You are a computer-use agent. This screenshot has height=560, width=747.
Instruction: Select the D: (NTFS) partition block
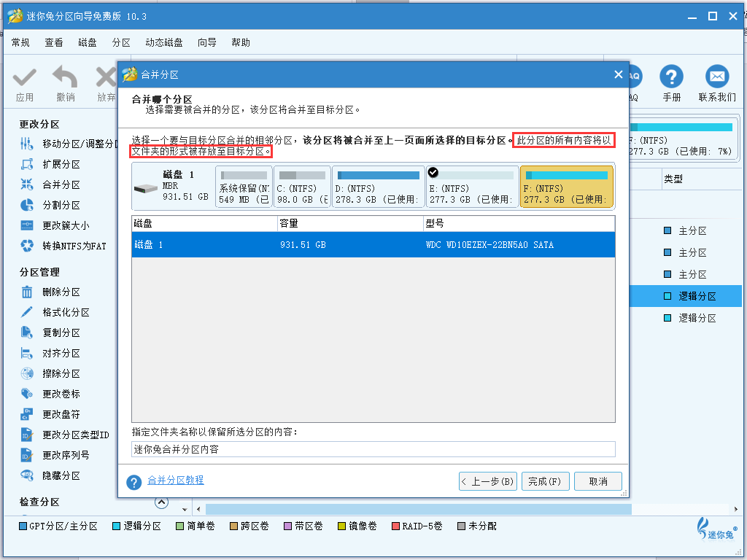pyautogui.click(x=379, y=187)
